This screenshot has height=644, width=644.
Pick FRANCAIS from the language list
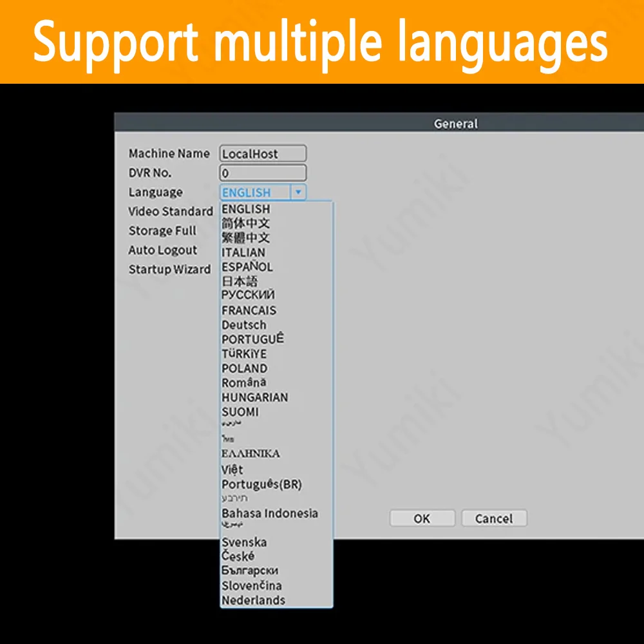pyautogui.click(x=249, y=310)
